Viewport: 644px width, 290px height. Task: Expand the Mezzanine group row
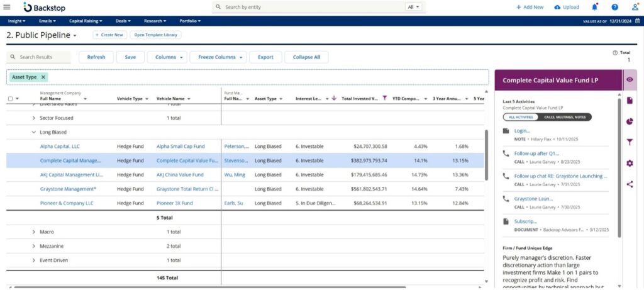point(33,246)
